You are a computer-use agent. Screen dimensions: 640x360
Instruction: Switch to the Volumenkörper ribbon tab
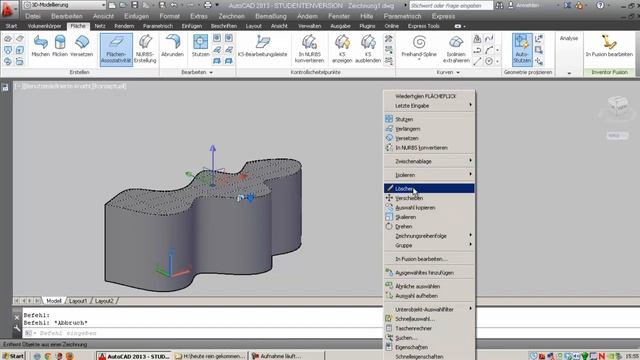click(x=44, y=26)
